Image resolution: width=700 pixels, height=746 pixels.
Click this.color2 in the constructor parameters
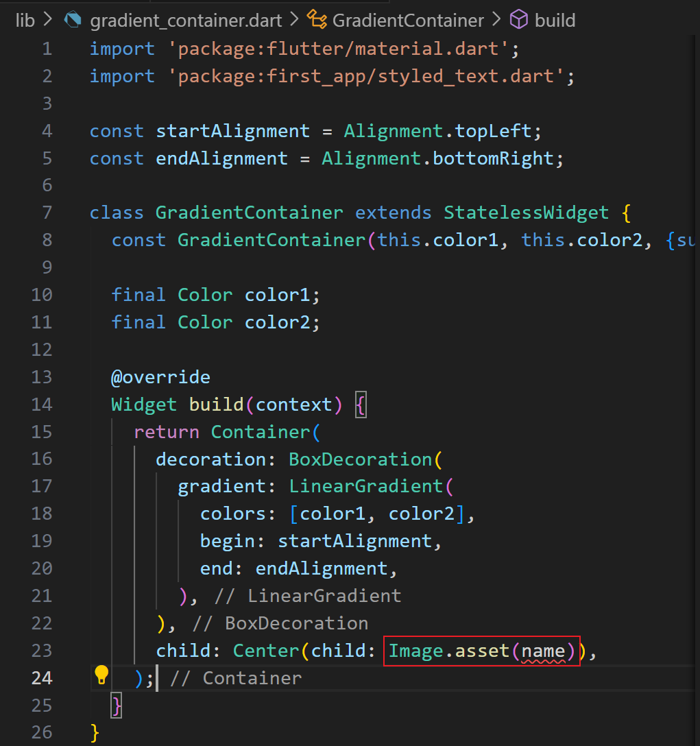582,240
